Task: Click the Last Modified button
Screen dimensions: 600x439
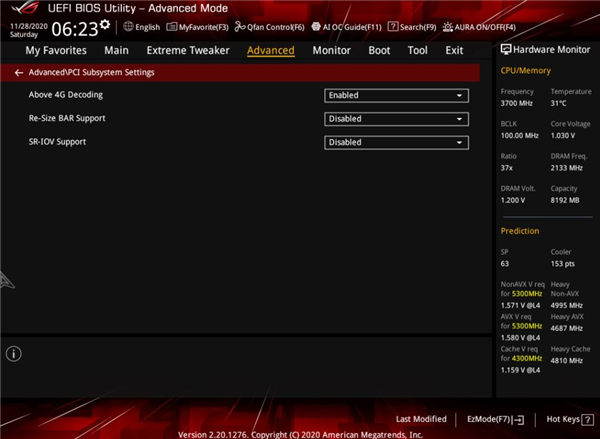Action: tap(421, 419)
